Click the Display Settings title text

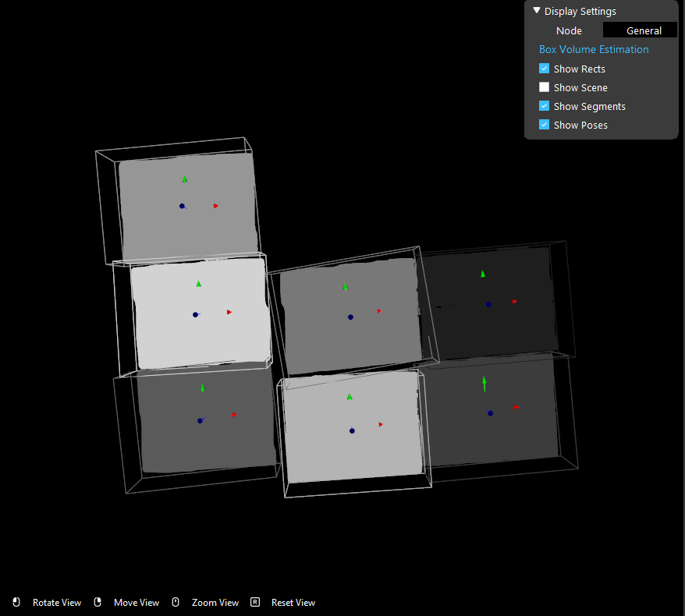[x=580, y=12]
